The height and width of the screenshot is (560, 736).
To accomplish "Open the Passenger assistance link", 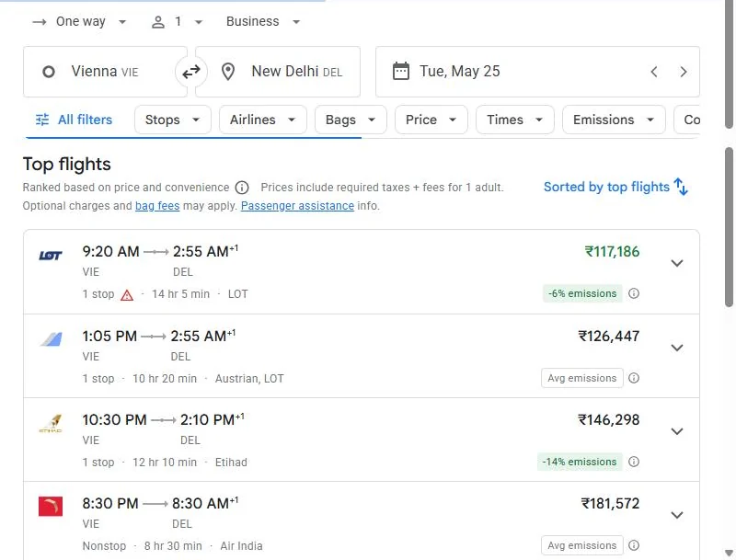I will (297, 206).
